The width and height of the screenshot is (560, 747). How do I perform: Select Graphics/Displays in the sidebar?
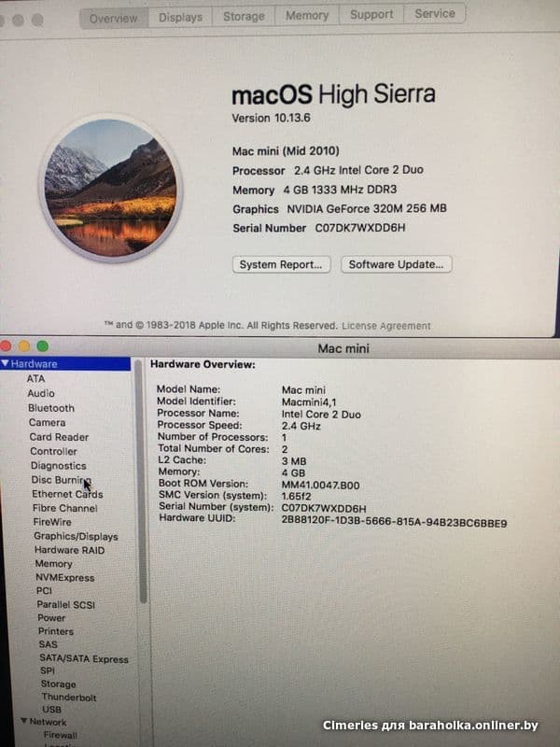[x=76, y=536]
